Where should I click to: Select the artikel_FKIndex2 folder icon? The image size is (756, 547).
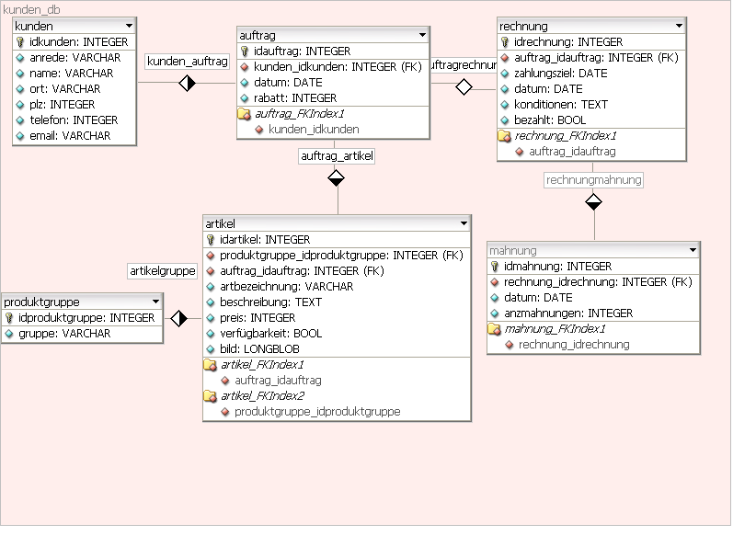coord(211,396)
